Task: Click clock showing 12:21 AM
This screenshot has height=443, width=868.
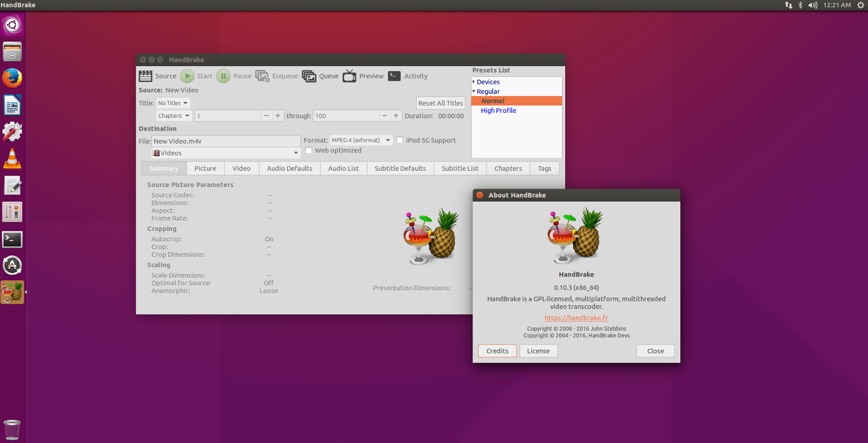Action: pos(837,5)
